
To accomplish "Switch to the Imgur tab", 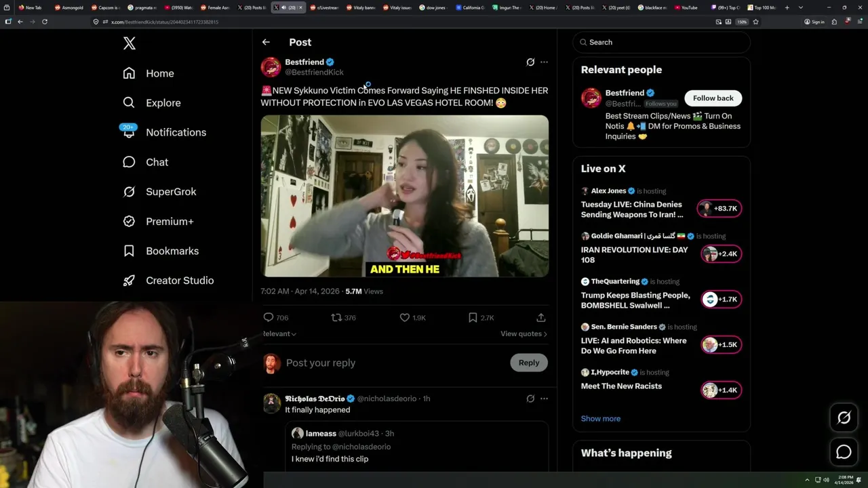I will tap(507, 7).
